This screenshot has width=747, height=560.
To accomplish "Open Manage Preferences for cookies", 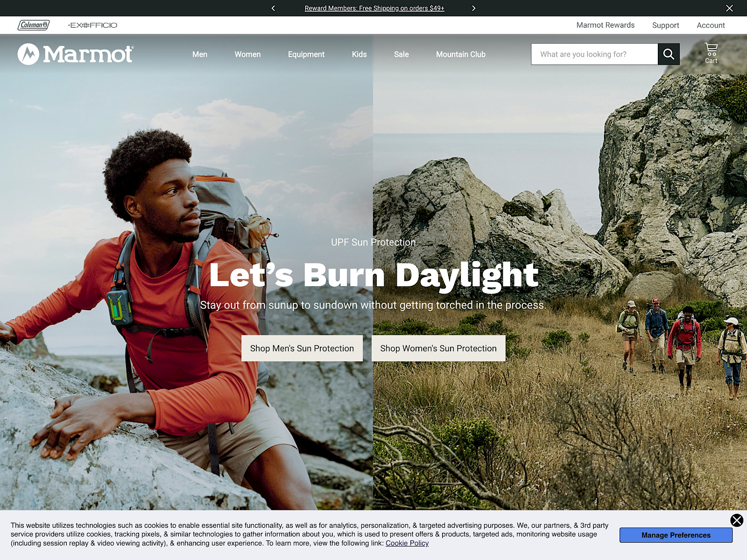I will click(x=676, y=535).
